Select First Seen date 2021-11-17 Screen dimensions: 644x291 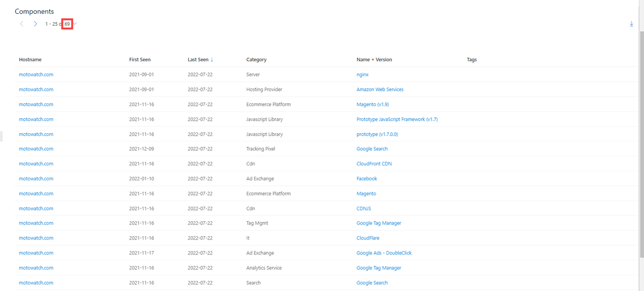142,253
